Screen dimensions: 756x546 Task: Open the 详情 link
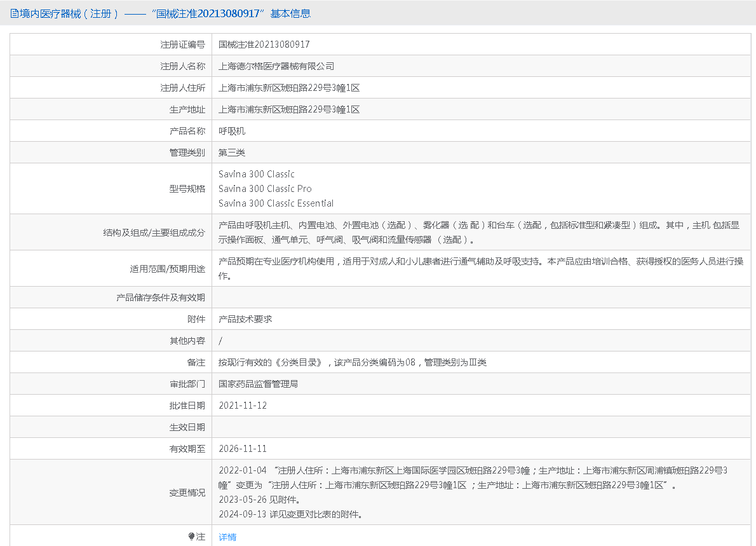coord(227,537)
